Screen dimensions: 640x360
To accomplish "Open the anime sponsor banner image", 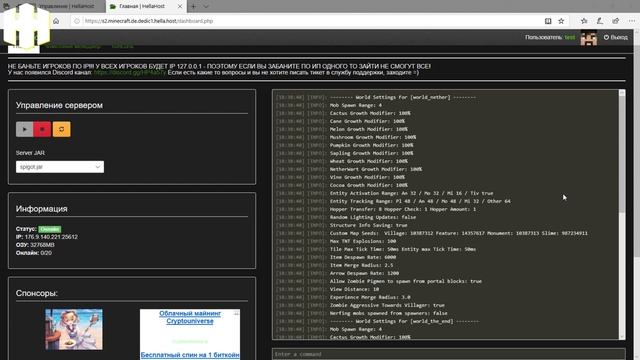I will 74,329.
